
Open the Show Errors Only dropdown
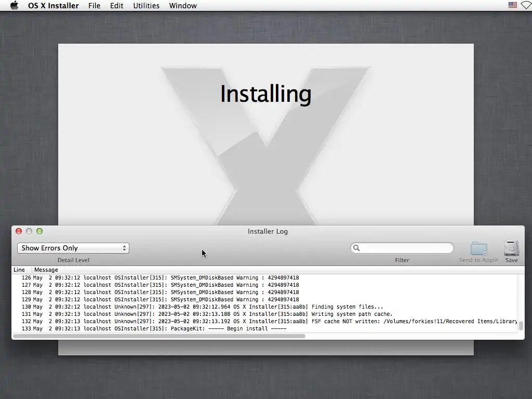pyautogui.click(x=73, y=248)
